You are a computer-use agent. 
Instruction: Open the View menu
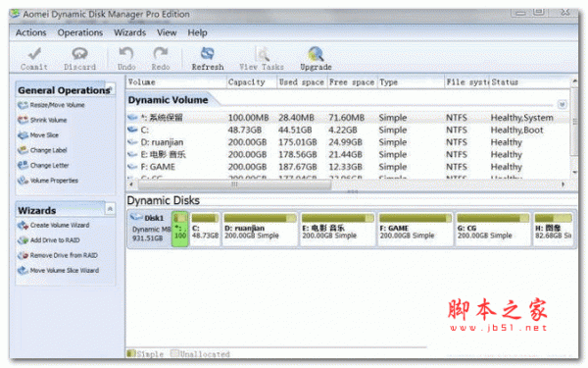tap(167, 32)
